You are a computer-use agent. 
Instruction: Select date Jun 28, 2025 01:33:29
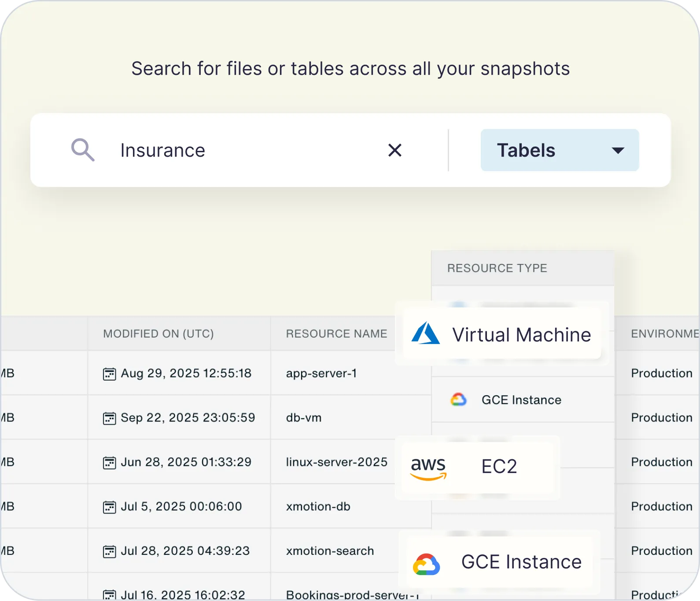(186, 462)
